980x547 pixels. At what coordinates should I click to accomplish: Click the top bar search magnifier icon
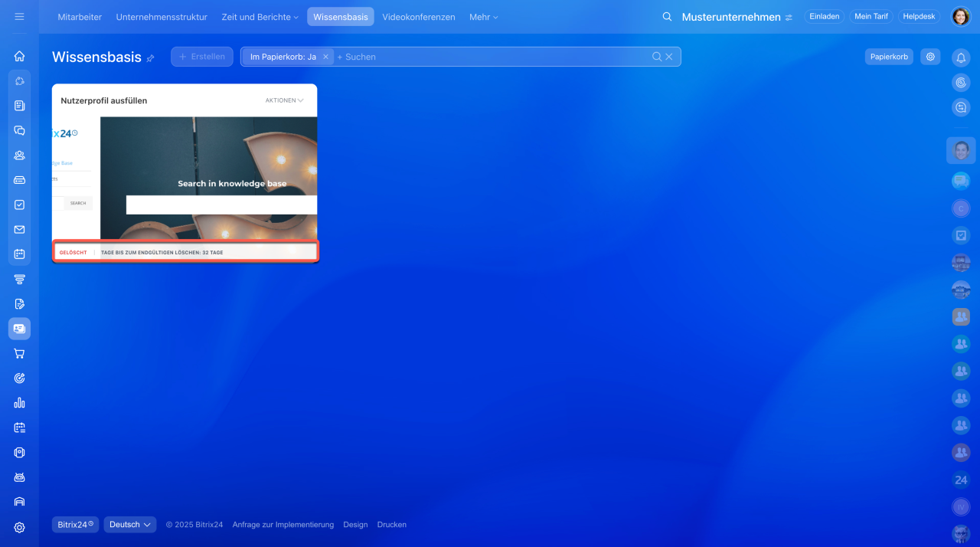(668, 17)
